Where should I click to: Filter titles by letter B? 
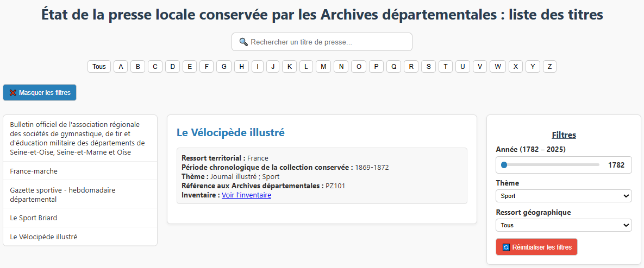point(137,66)
